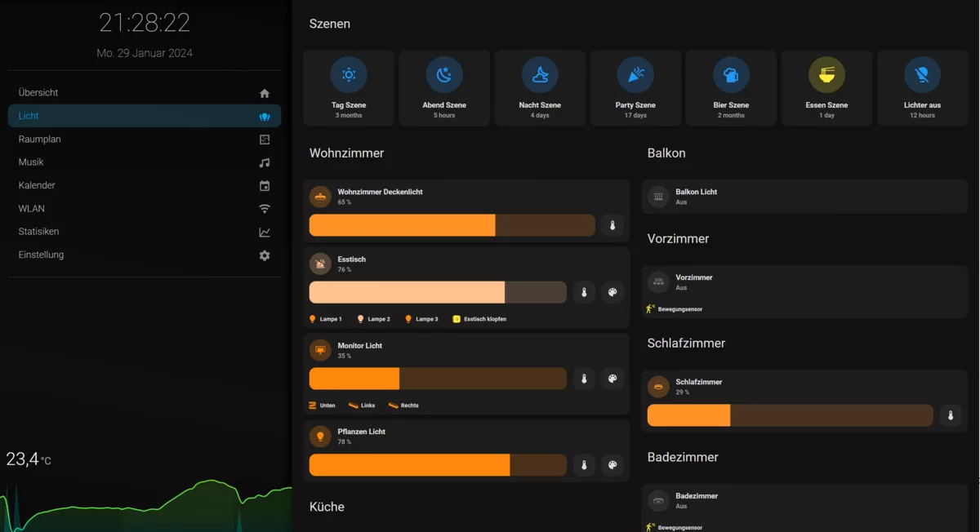Go to the Raumplan page
Viewport: 980px width, 532px height.
pyautogui.click(x=144, y=140)
